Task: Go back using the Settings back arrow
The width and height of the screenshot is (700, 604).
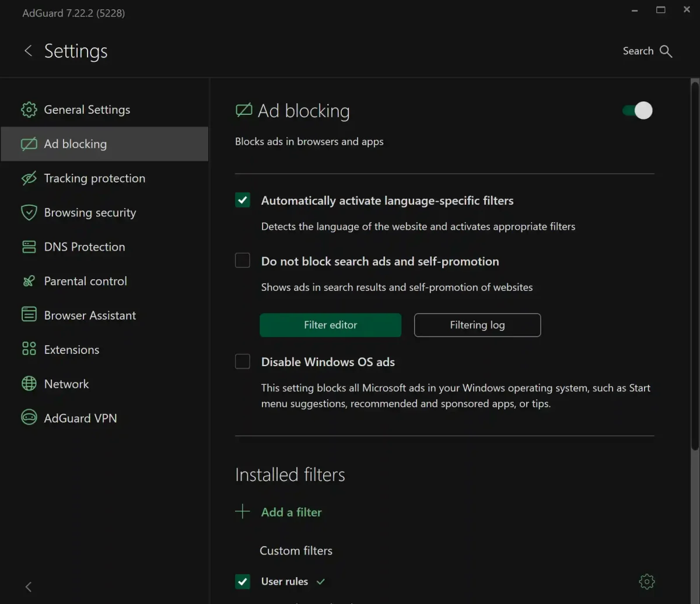Action: (x=28, y=51)
